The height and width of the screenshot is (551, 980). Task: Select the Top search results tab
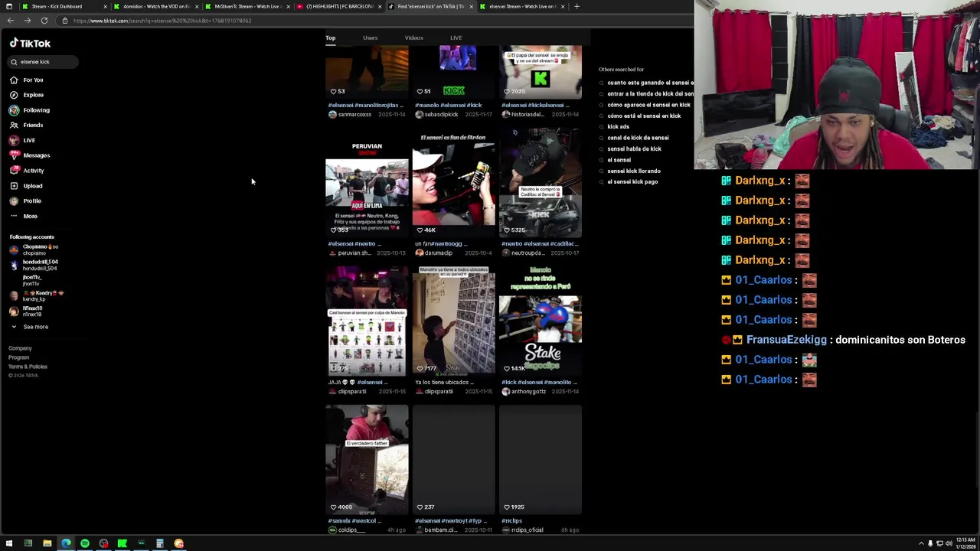(x=330, y=37)
